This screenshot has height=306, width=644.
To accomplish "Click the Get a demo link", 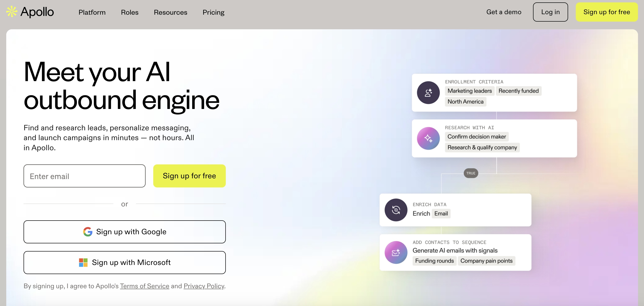I will point(504,12).
